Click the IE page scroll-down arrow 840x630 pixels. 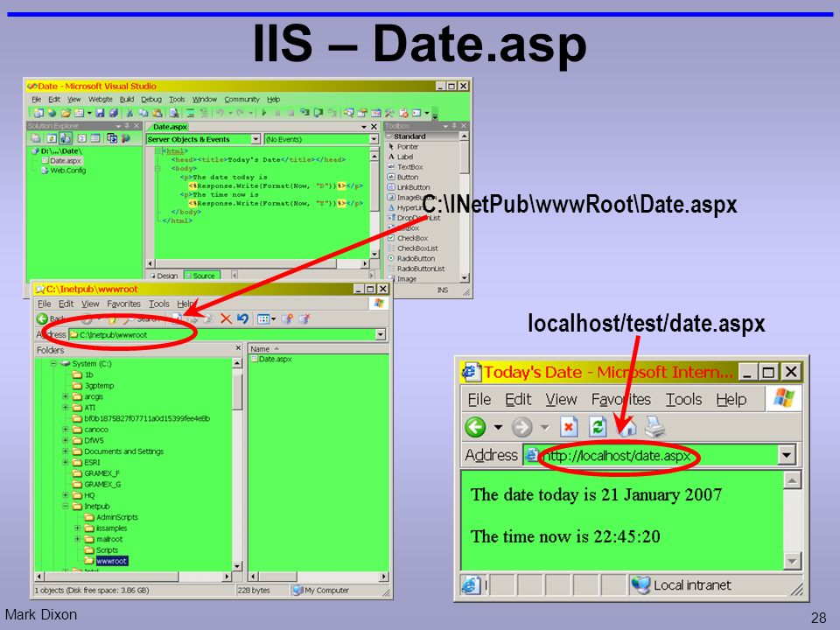click(792, 561)
